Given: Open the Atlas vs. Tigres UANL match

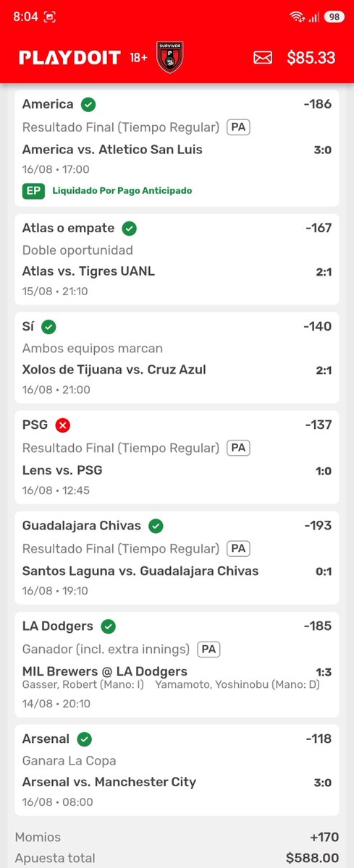Looking at the screenshot, I should [88, 271].
